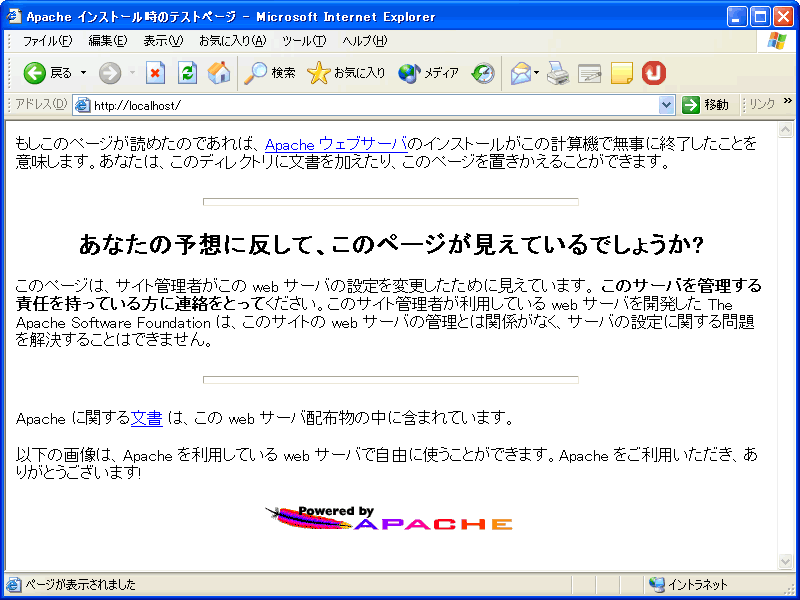Go to the Home page icon

point(219,73)
